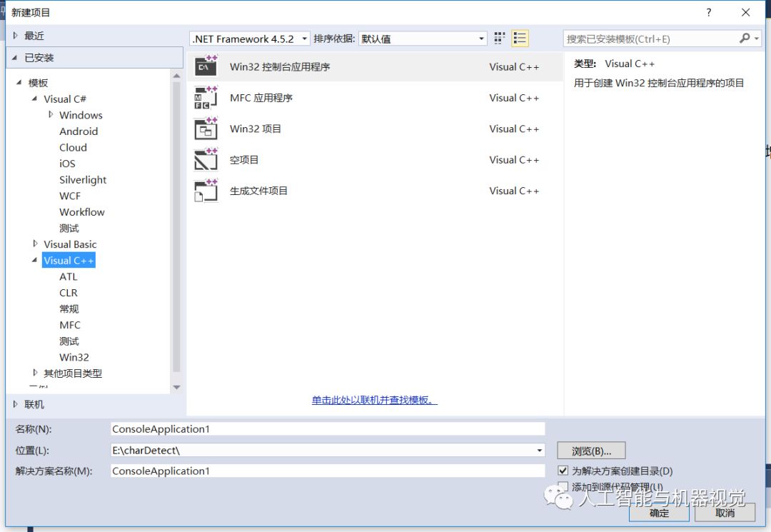
Task: Select the Cloud template category
Action: [x=74, y=148]
